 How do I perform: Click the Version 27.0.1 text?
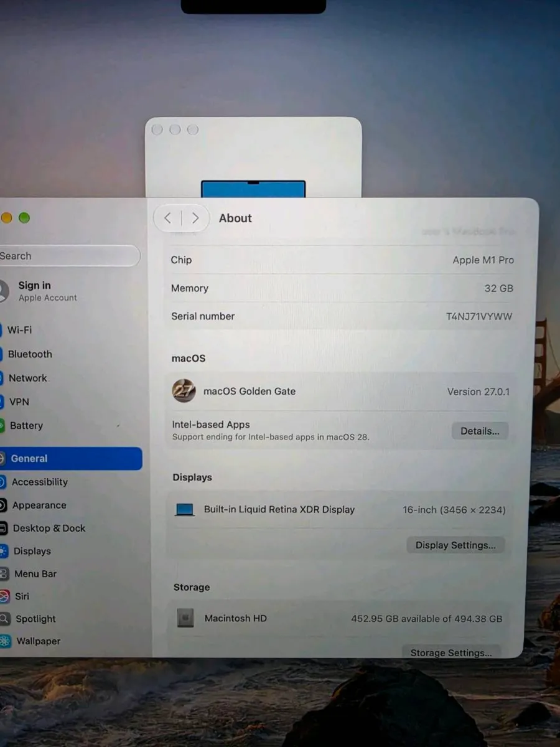coord(478,392)
